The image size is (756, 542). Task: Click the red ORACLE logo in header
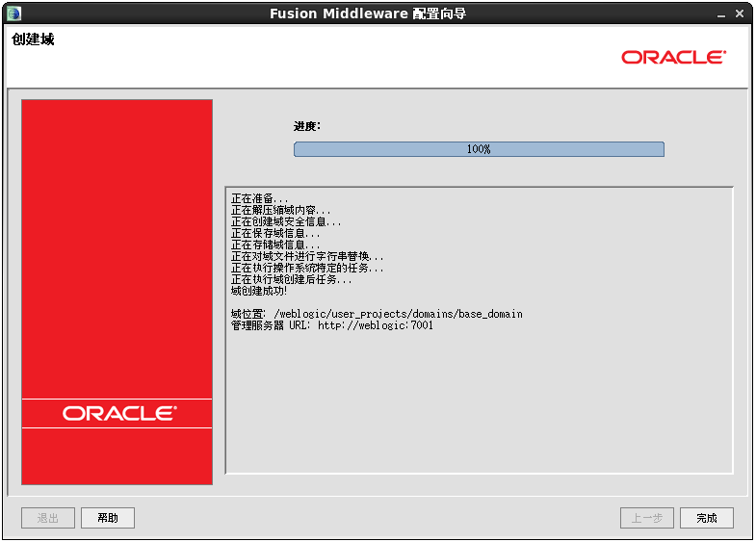673,58
